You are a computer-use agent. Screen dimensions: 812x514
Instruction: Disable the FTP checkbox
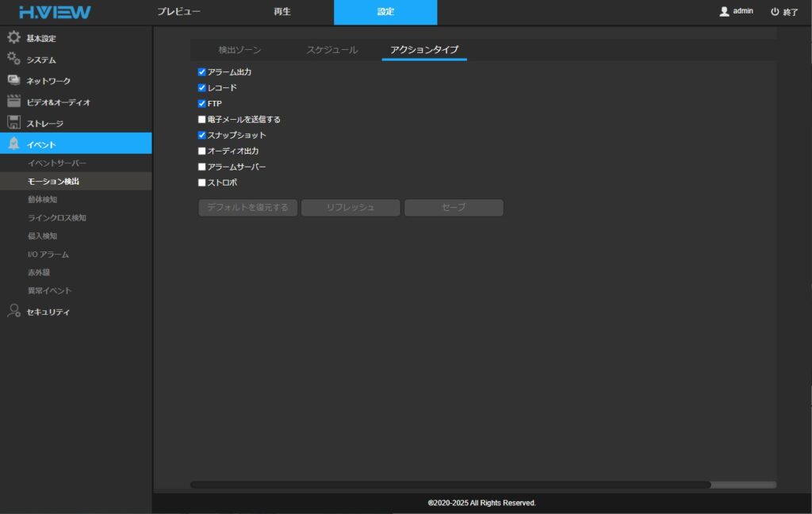coord(202,104)
